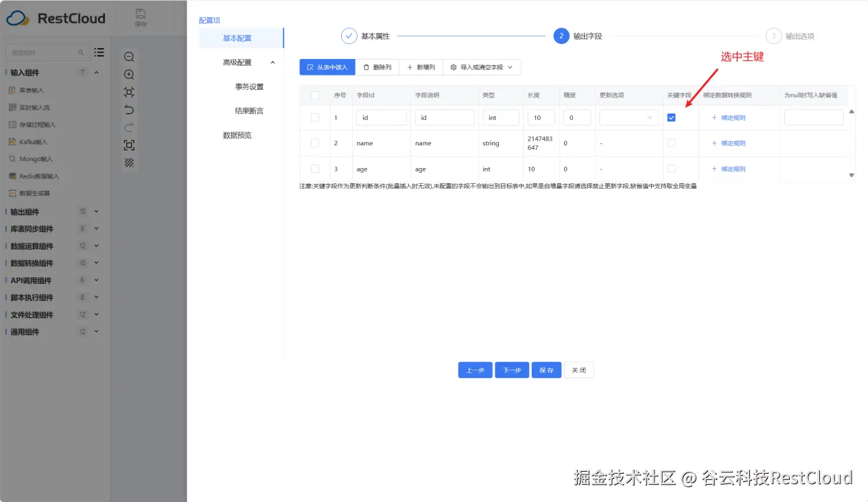Expand the 数据转换组件 group
This screenshot has width=868, height=502.
point(97,263)
